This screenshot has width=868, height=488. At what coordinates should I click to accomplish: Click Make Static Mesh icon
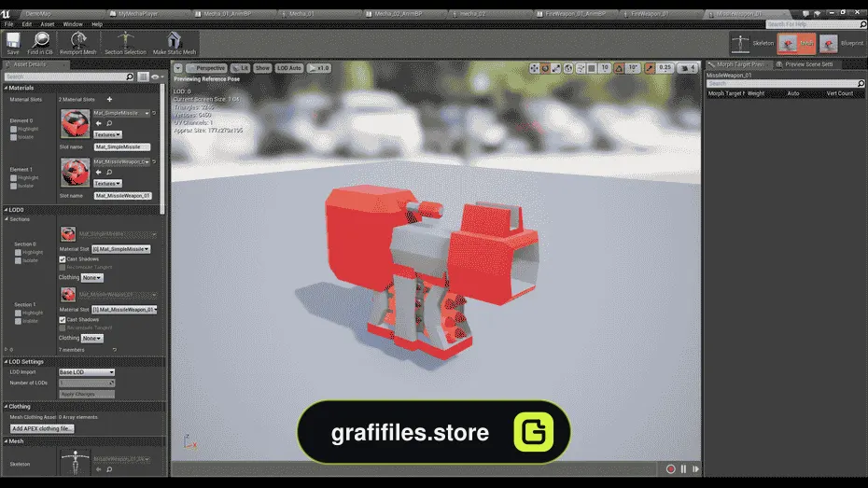(175, 43)
